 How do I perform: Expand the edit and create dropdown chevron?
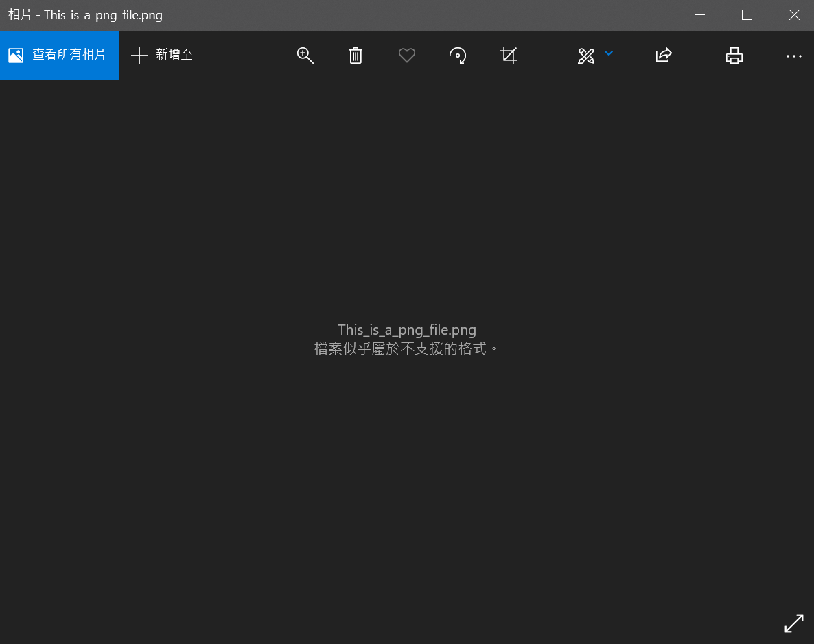click(609, 53)
